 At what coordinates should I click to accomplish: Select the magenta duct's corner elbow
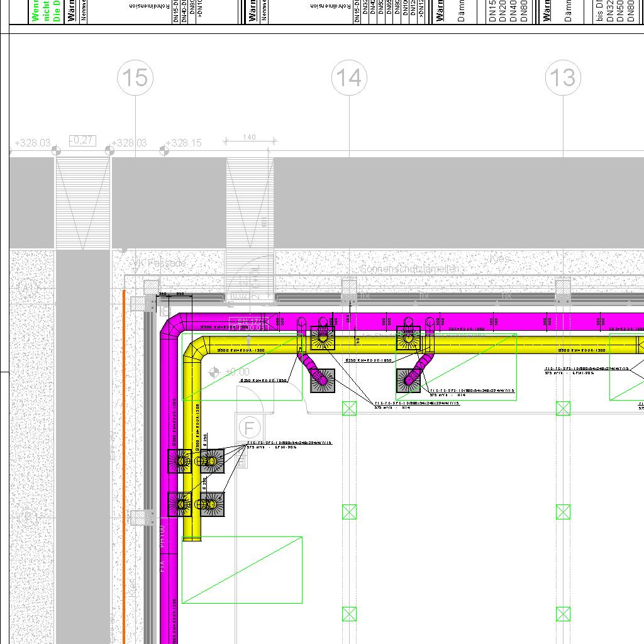172,326
